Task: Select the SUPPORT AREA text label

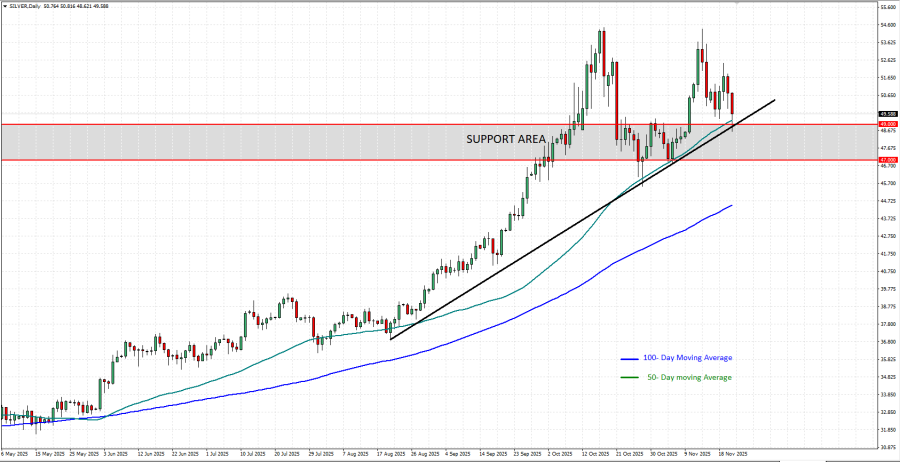Action: coord(506,139)
